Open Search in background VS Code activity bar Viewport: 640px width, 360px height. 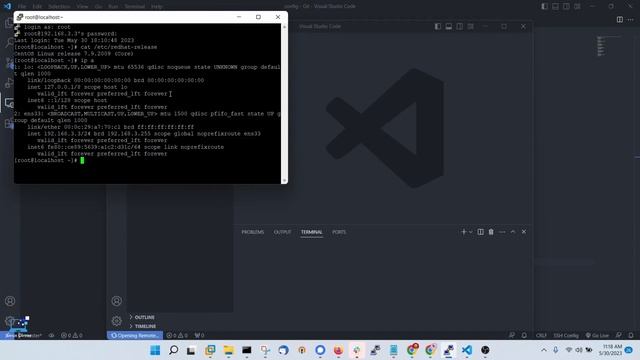point(9,42)
